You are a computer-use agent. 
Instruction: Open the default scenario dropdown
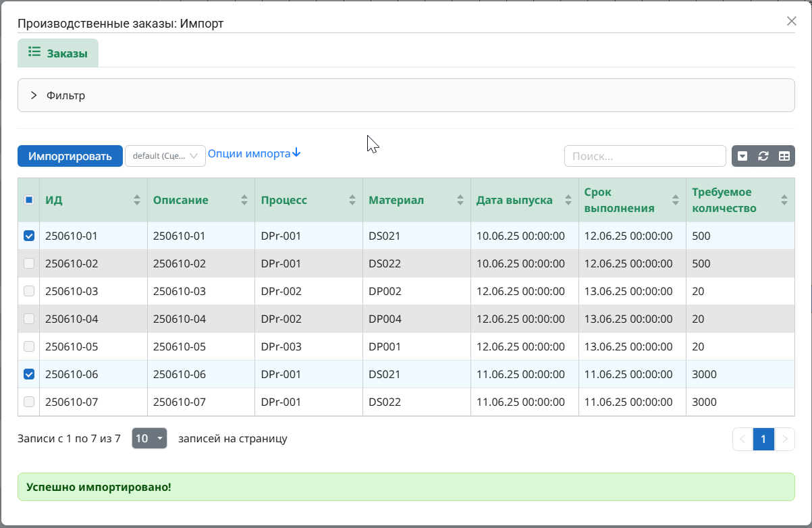(165, 156)
